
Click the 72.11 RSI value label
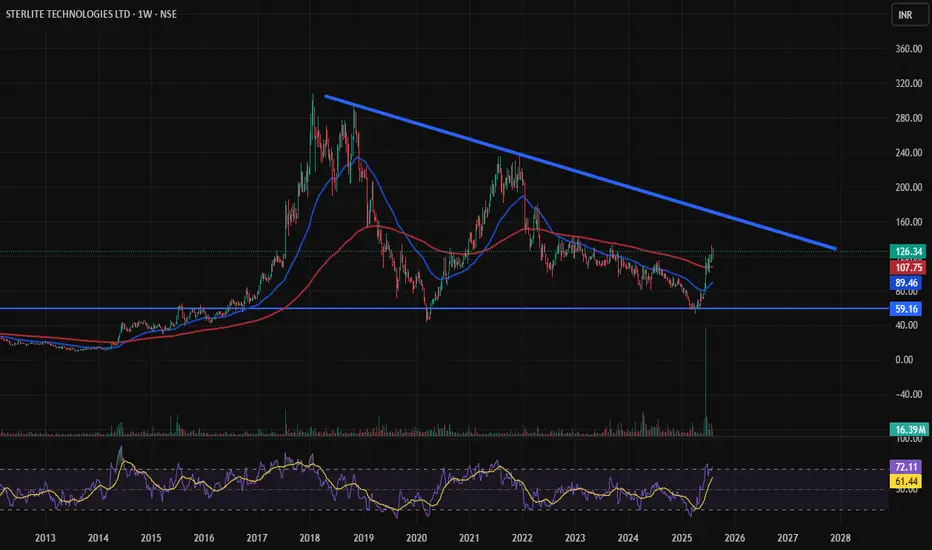pos(906,467)
